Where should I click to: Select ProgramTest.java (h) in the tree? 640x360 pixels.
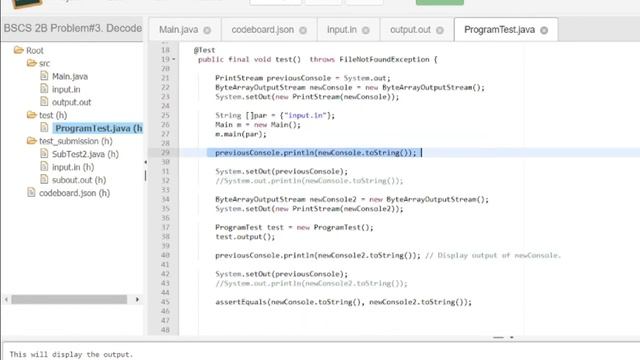[x=98, y=128]
